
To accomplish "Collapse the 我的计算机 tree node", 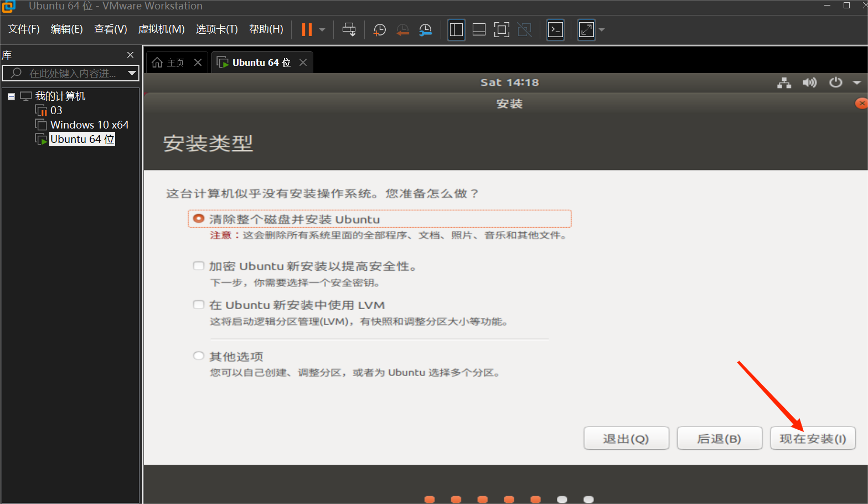I will tap(11, 96).
